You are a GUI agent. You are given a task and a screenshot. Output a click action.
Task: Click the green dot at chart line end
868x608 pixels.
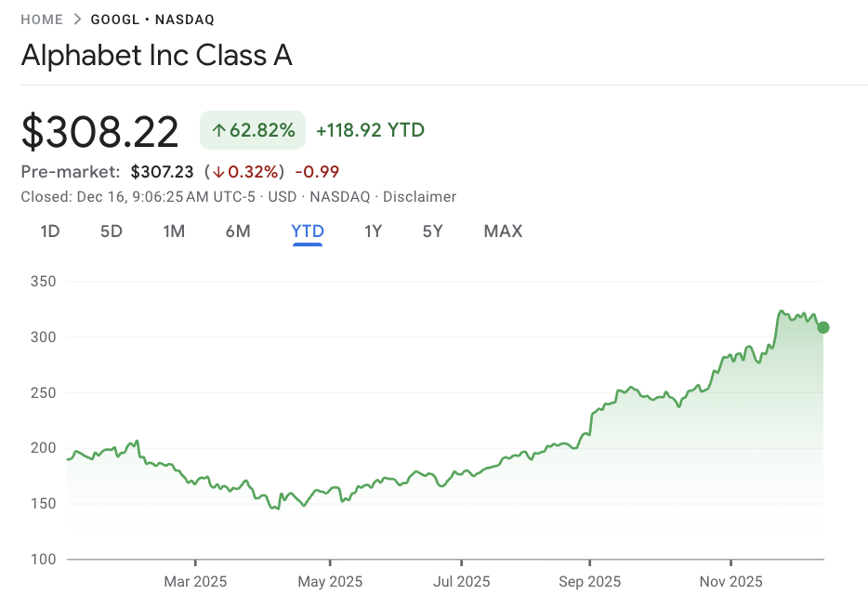coord(822,327)
